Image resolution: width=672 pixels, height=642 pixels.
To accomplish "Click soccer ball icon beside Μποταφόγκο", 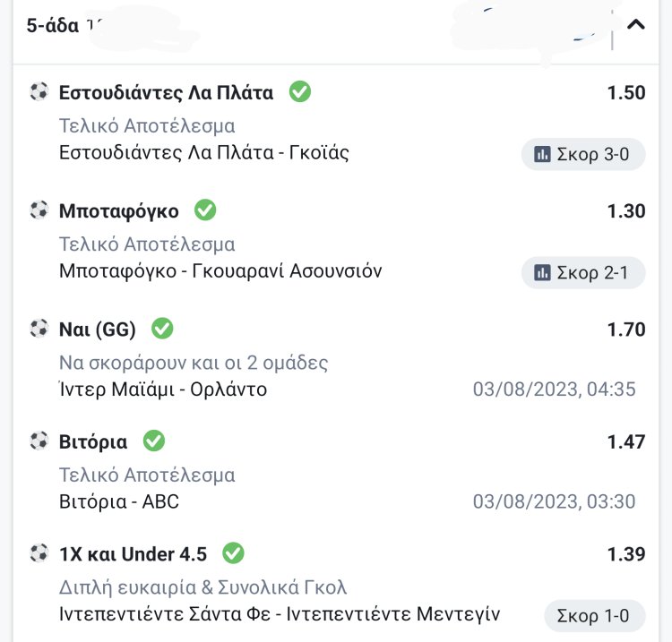I will coord(39,210).
